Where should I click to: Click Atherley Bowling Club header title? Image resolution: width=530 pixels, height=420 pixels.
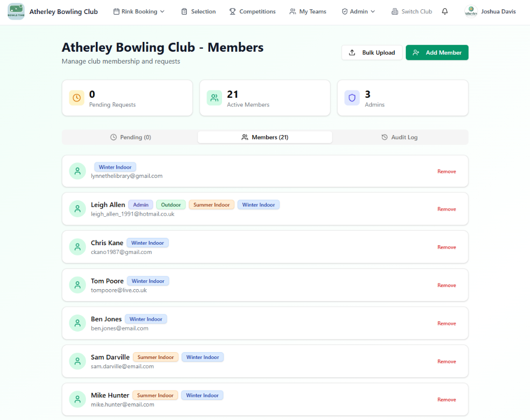point(64,11)
